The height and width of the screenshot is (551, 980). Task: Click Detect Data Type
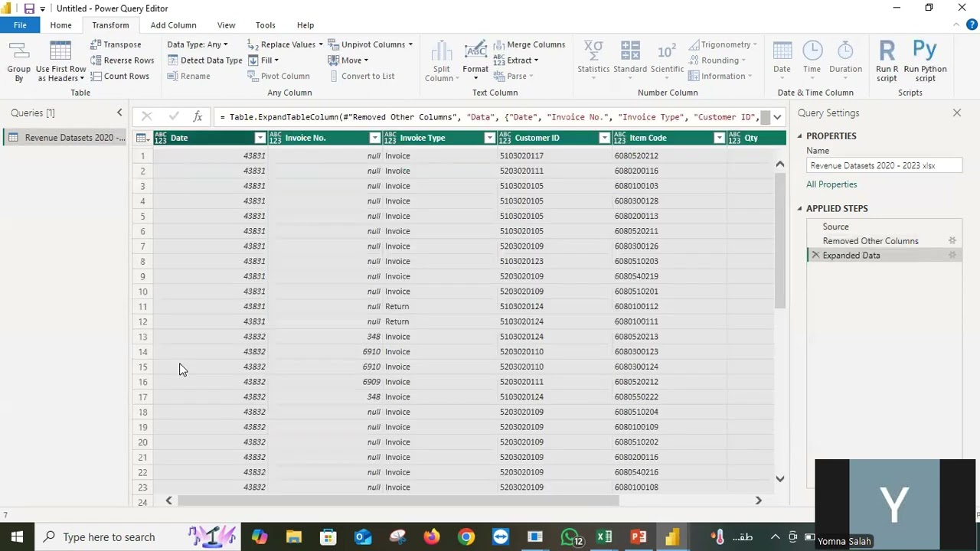point(204,60)
